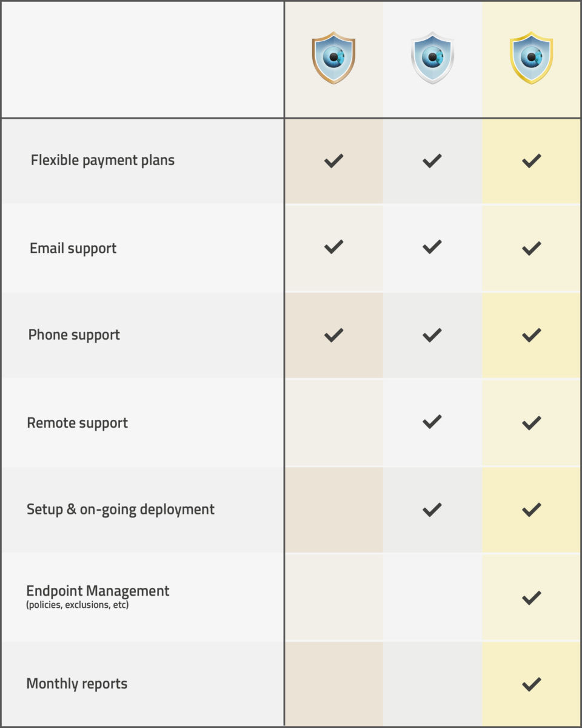
Task: Click bronze checkmark for Flexible payment plans
Action: [333, 161]
